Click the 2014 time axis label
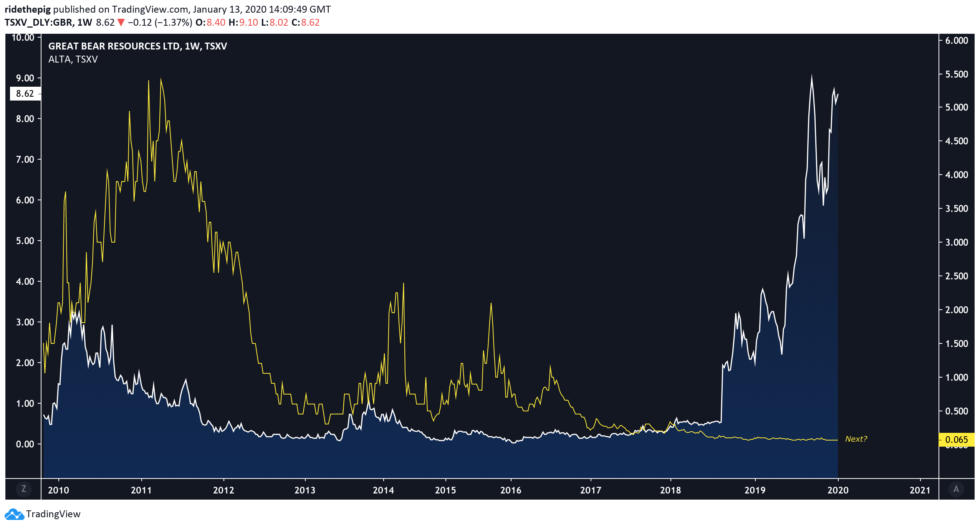Screen dimensions: 980x528 [383, 490]
